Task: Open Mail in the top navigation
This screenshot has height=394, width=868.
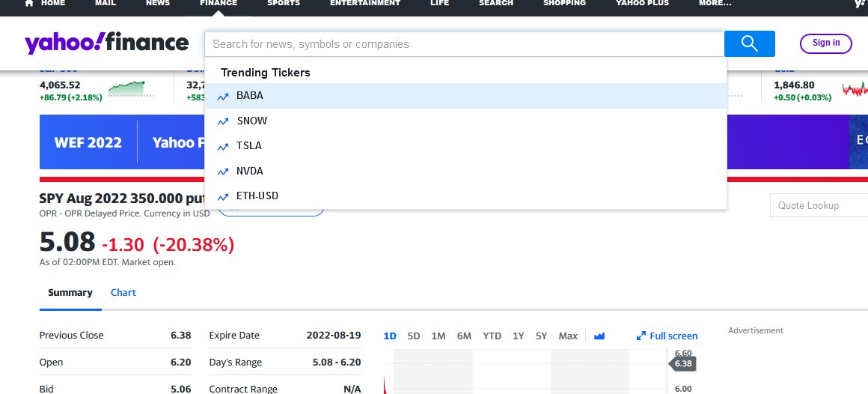Action: 106,3
